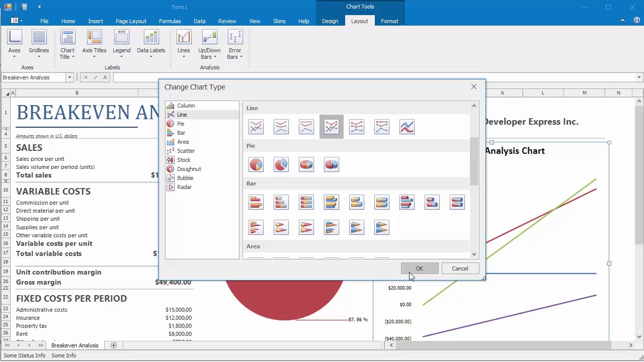Click the chart gallery vertical scrollbar thumb
Screen dimensions: 644x362
coord(474,161)
